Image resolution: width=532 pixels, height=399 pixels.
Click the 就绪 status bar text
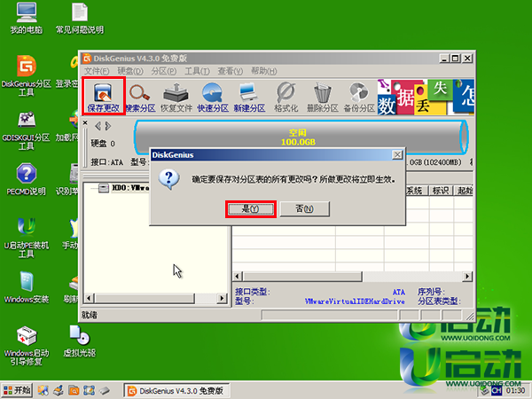[90, 315]
